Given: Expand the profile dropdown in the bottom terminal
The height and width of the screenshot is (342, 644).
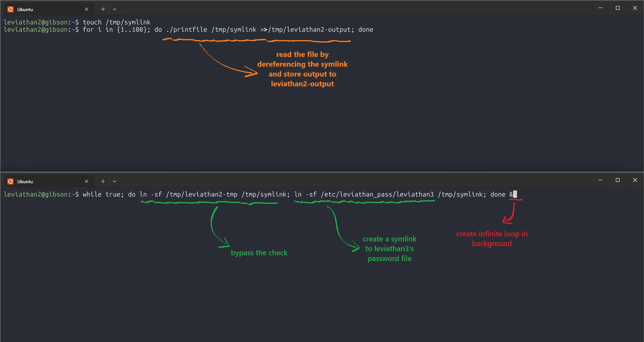Looking at the screenshot, I should pyautogui.click(x=115, y=181).
